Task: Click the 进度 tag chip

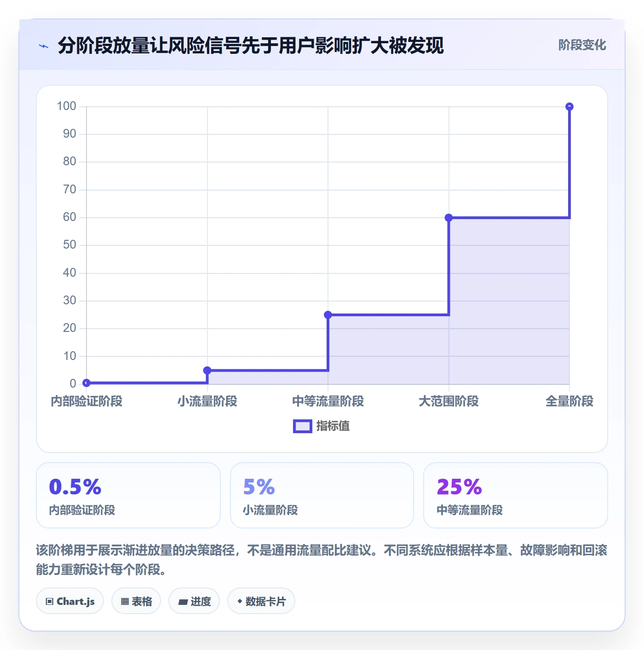Action: (194, 601)
